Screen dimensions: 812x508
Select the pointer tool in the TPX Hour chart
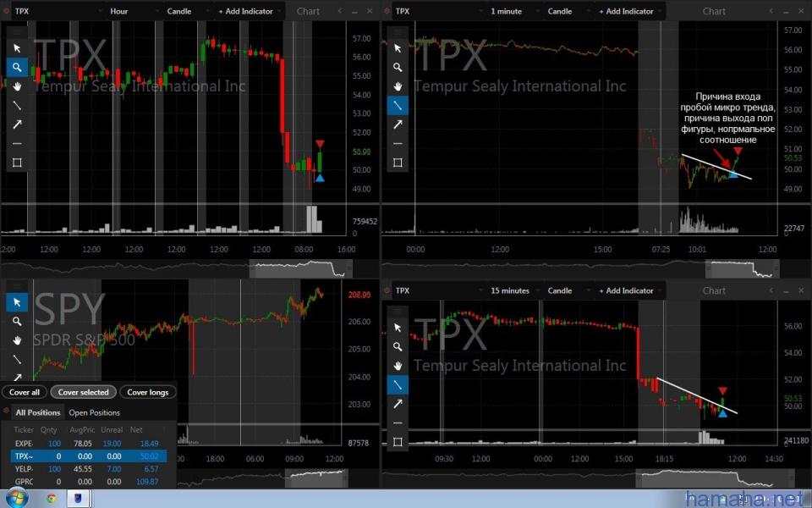point(17,48)
